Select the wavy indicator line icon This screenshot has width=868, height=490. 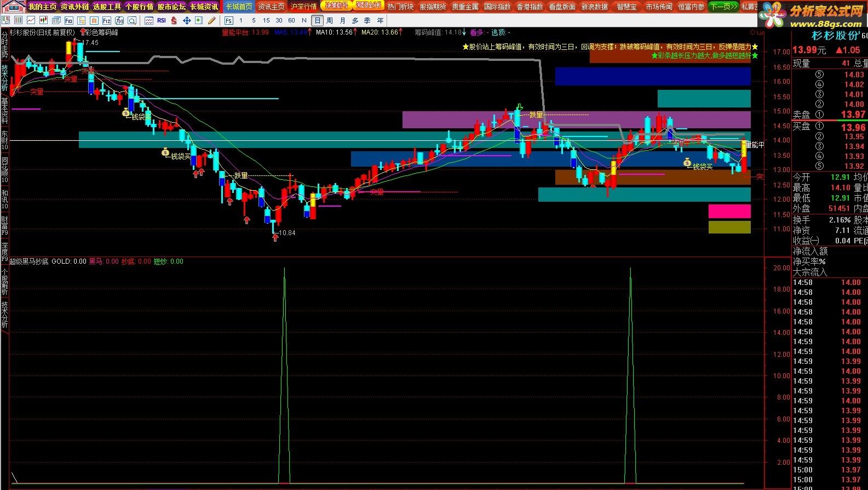(x=149, y=20)
